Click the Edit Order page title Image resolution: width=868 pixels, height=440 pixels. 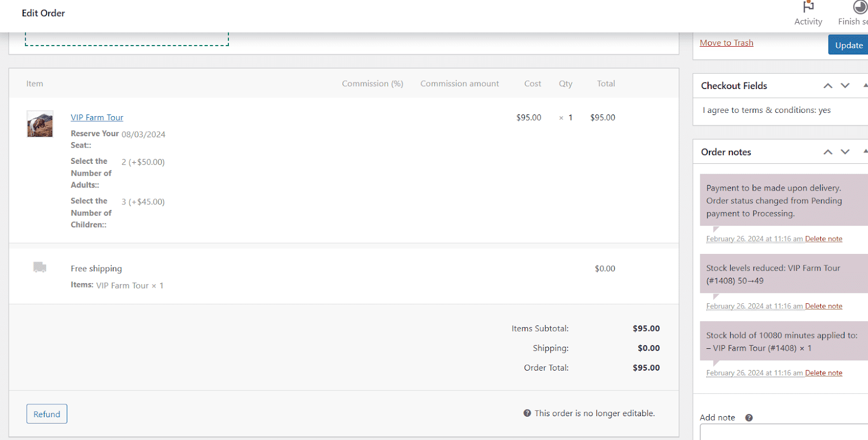pos(43,13)
